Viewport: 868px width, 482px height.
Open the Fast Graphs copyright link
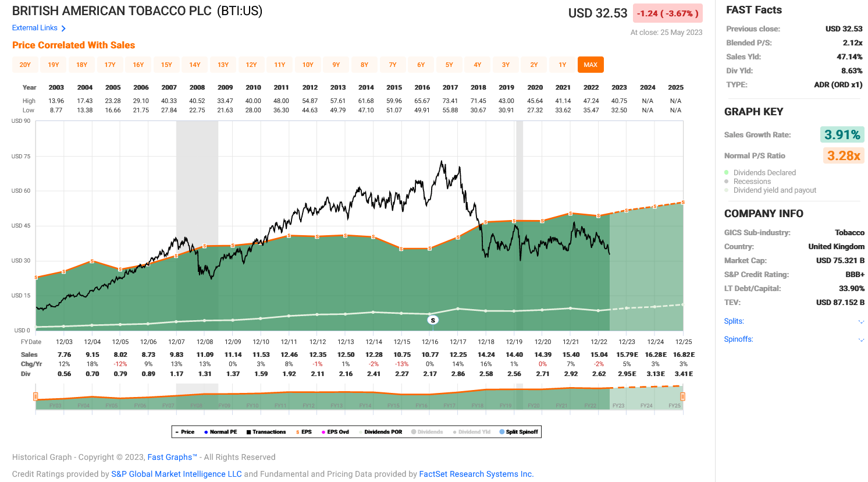click(172, 457)
